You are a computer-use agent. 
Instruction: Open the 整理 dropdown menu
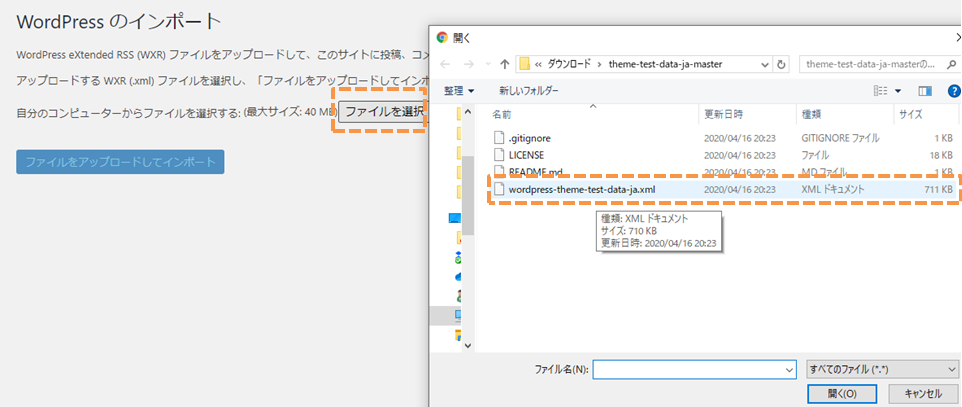(x=459, y=91)
